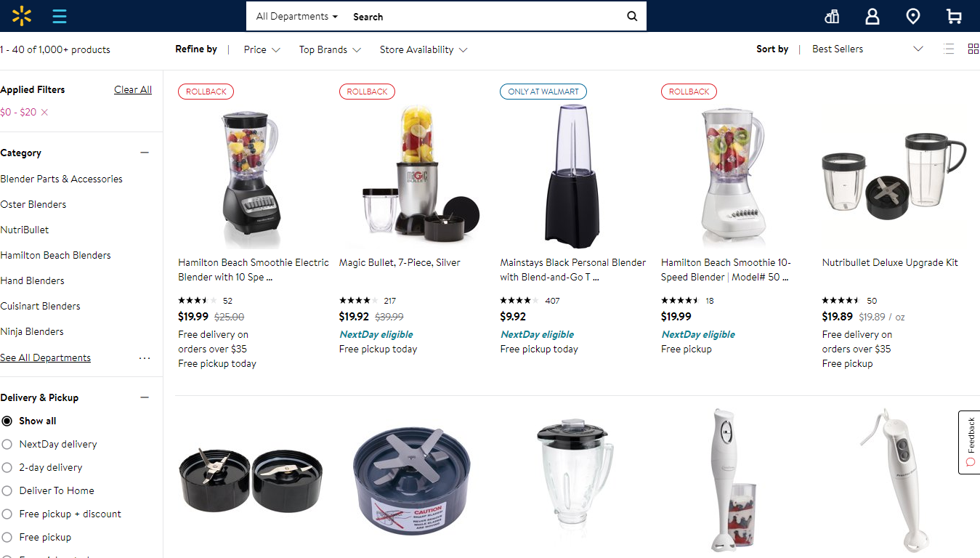980x558 pixels.
Task: Click the store location pin icon
Action: point(913,16)
